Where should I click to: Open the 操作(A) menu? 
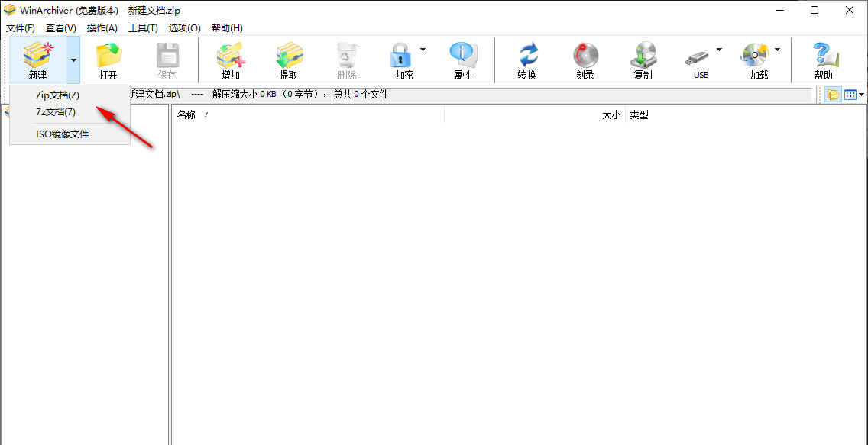click(x=102, y=28)
